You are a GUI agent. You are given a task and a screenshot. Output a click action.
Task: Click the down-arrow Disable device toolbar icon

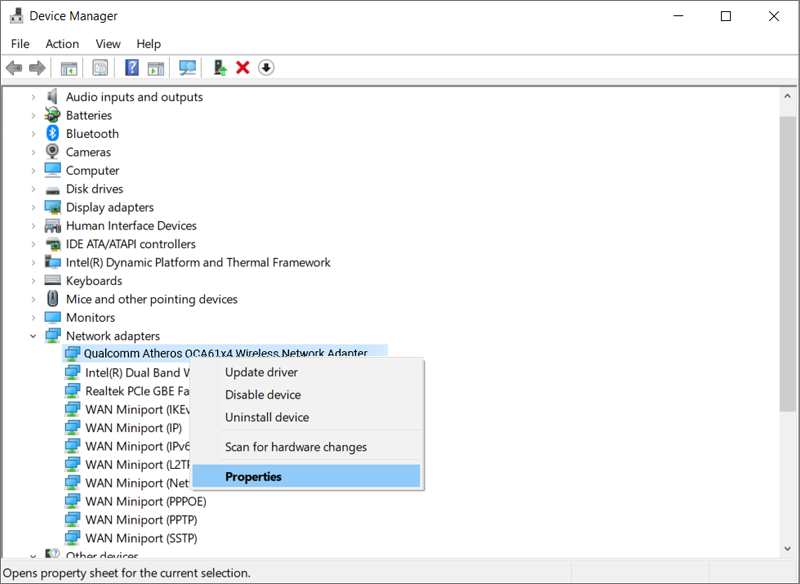266,68
